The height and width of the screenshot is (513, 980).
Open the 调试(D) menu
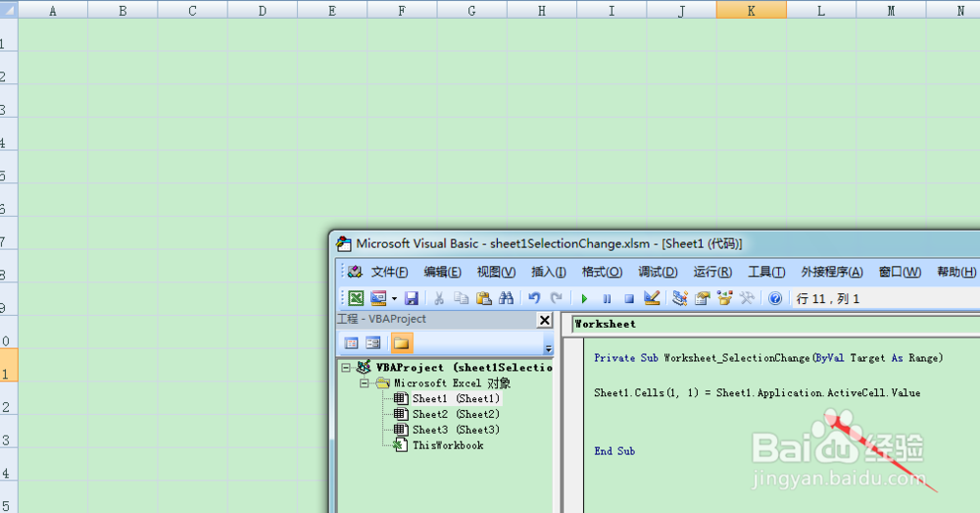click(658, 272)
